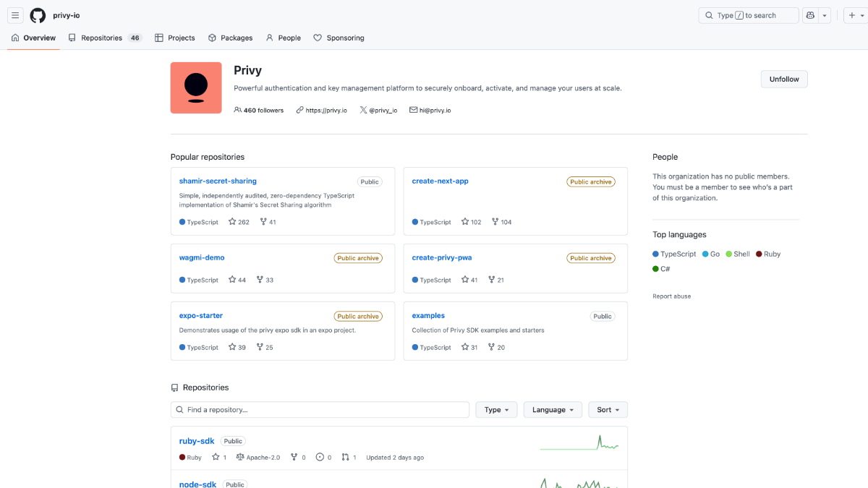Open the People tab

tap(283, 38)
